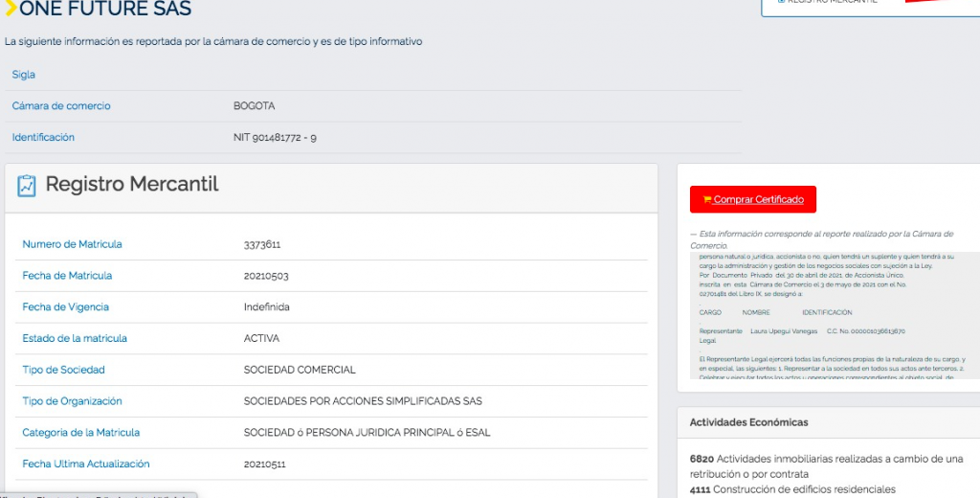980x498 pixels.
Task: Select the Categoria de la Matricula label
Action: click(80, 432)
